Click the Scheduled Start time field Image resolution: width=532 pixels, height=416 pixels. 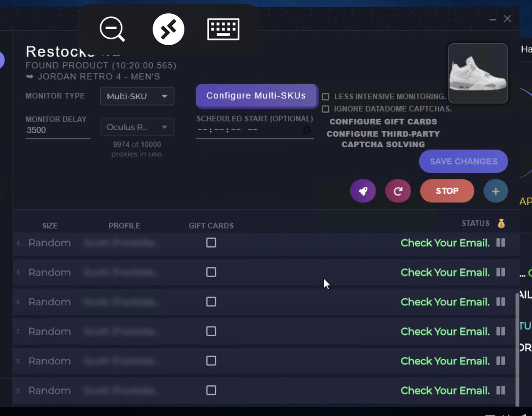255,130
